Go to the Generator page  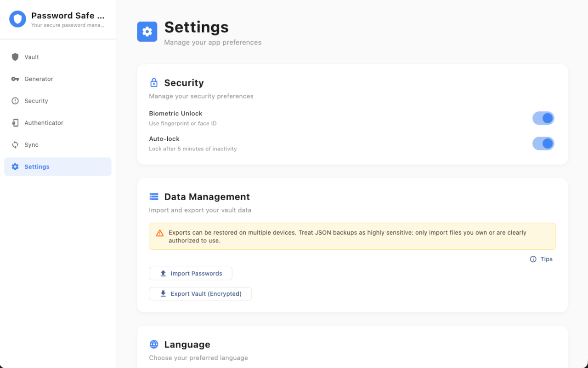58,79
